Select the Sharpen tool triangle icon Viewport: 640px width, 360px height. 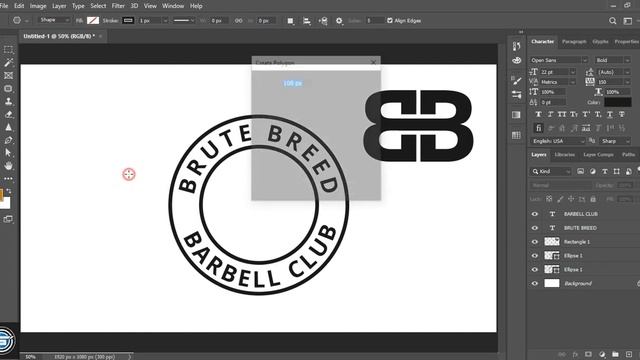pyautogui.click(x=8, y=127)
